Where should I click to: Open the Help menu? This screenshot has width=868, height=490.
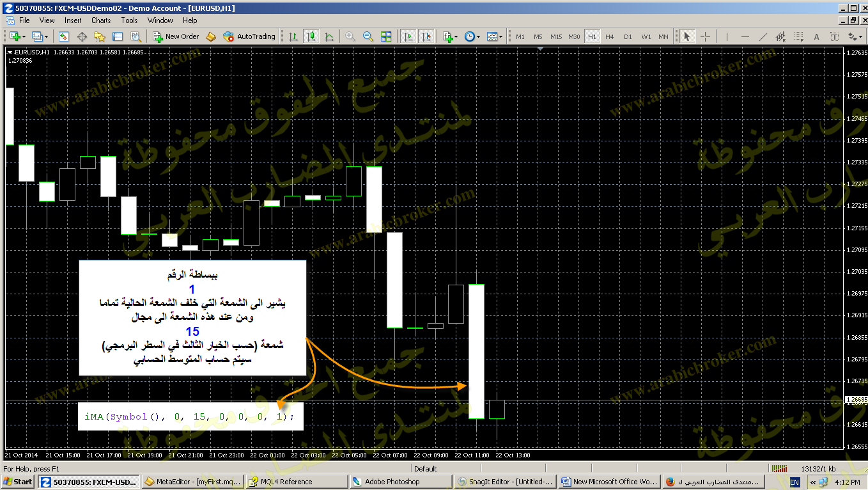tap(190, 20)
